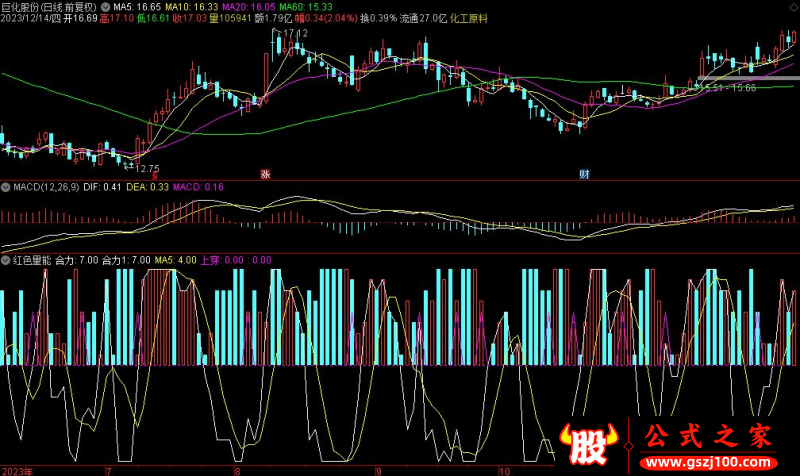Click the 合力: 7.00 value
Viewport: 800px width, 476px height.
coord(77,260)
